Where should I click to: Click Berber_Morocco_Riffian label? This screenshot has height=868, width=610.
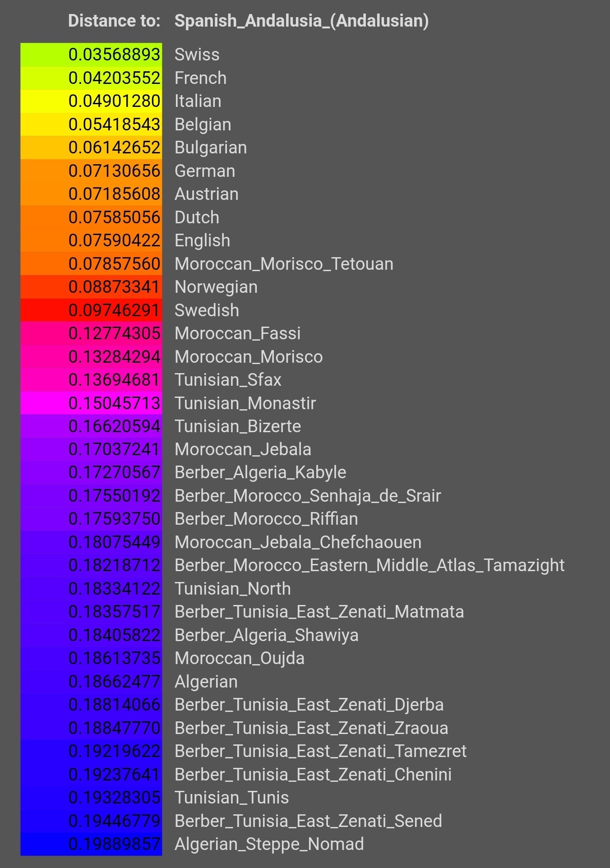coord(266,519)
